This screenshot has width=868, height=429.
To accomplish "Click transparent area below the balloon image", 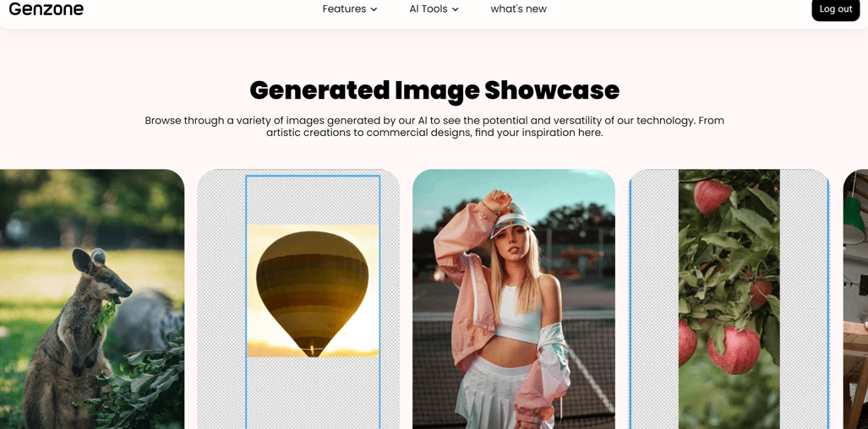I will pos(314,393).
